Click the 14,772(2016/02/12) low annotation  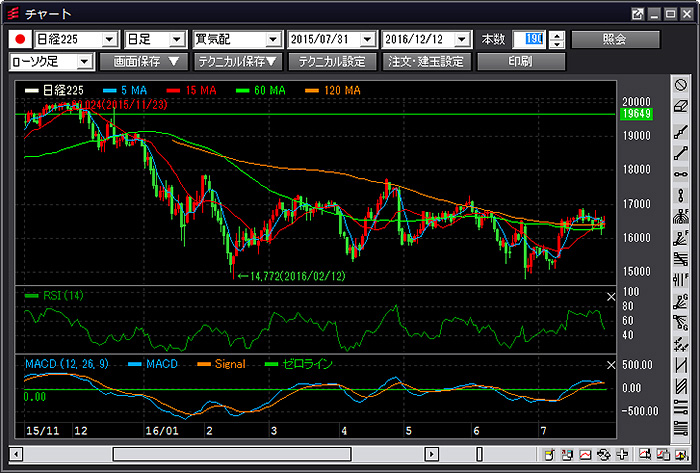tap(292, 276)
